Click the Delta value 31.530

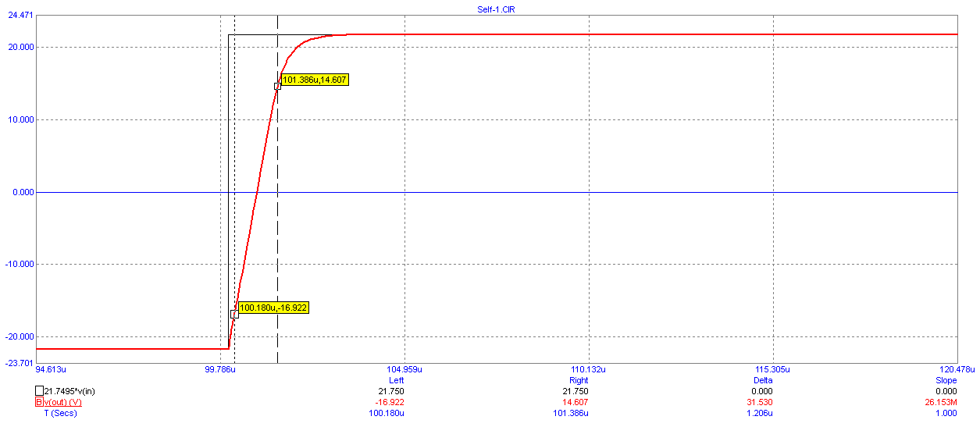760,402
